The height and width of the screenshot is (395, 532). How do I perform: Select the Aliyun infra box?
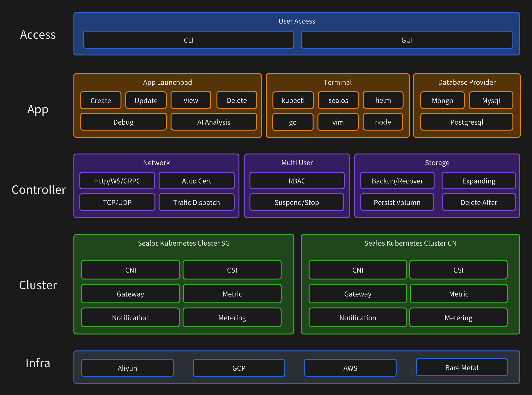[x=127, y=368]
